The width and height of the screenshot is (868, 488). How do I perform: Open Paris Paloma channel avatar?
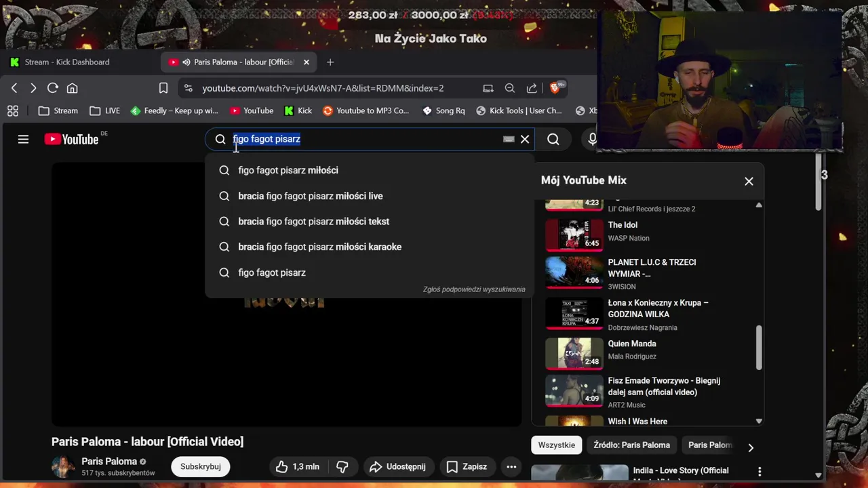coord(63,466)
